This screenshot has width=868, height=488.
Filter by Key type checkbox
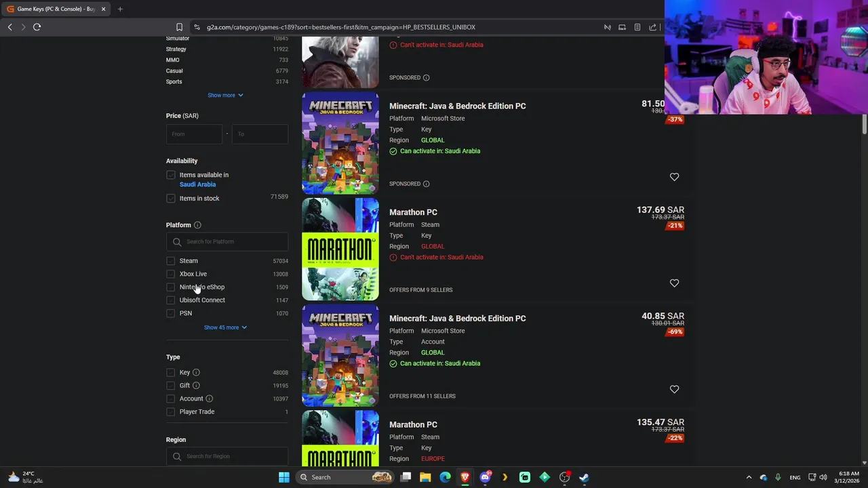pyautogui.click(x=171, y=373)
